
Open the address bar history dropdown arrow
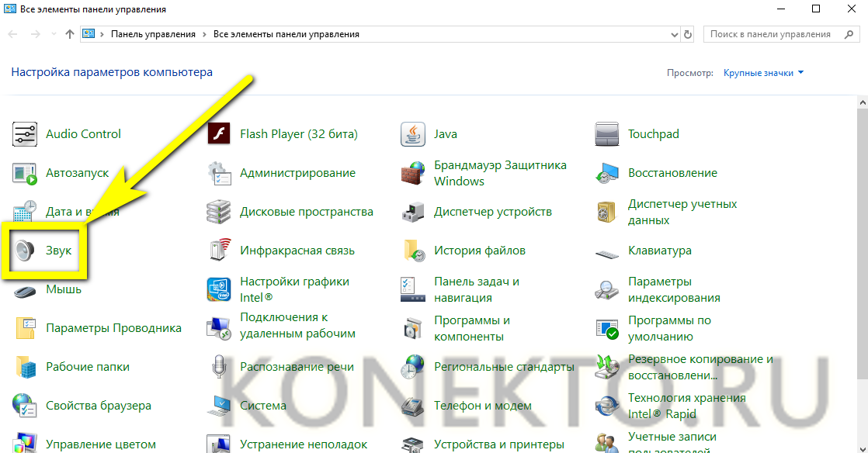673,34
